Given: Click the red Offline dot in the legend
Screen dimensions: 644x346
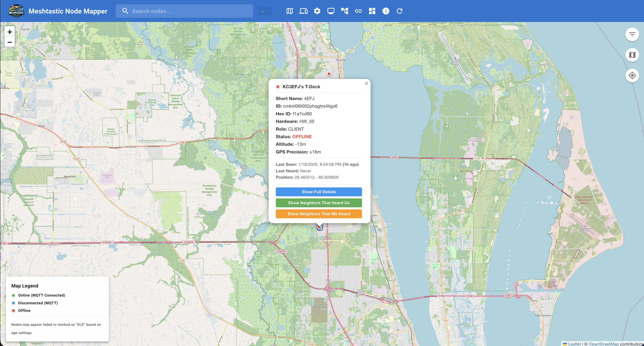Looking at the screenshot, I should (13, 310).
